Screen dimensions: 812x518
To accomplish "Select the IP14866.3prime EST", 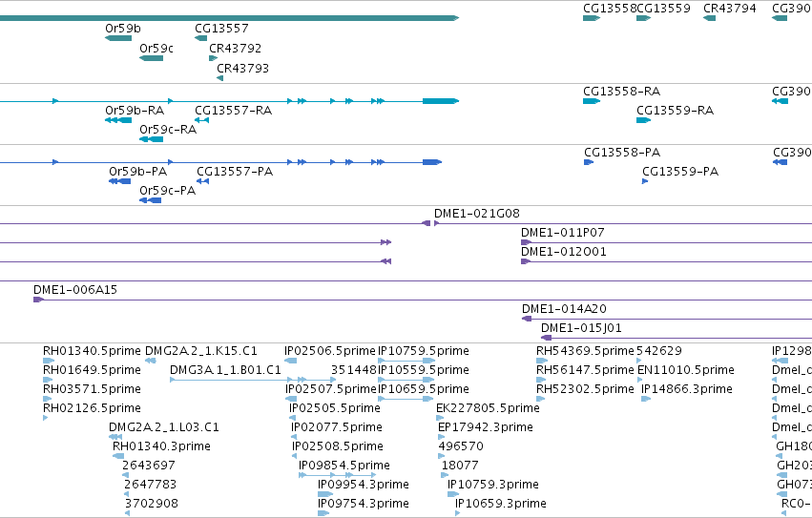I will (646, 399).
